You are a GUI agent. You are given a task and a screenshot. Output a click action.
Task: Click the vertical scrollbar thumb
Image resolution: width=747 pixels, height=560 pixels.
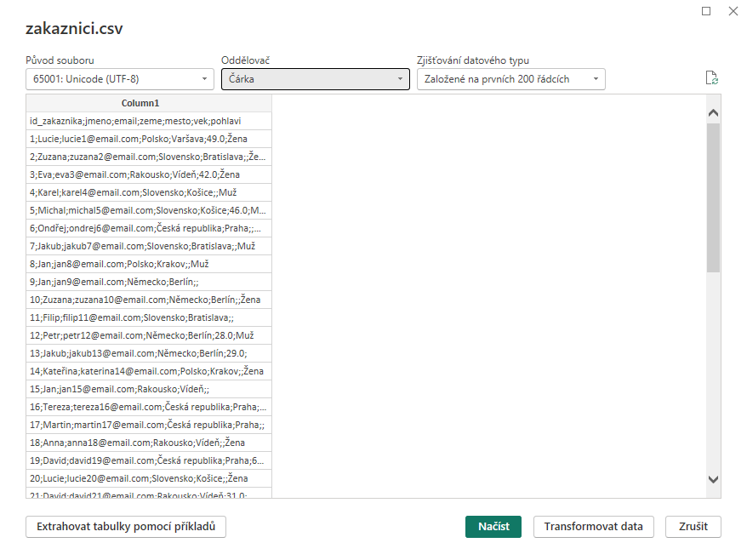tap(713, 196)
